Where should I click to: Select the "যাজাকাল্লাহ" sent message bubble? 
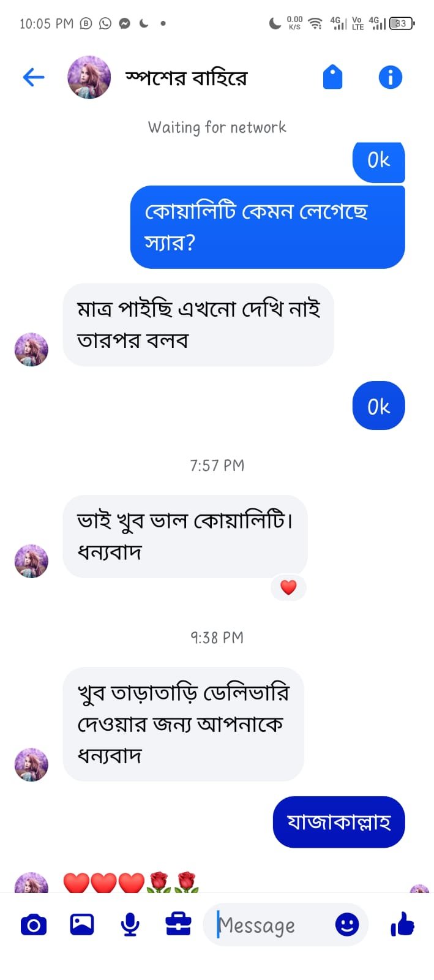(339, 822)
